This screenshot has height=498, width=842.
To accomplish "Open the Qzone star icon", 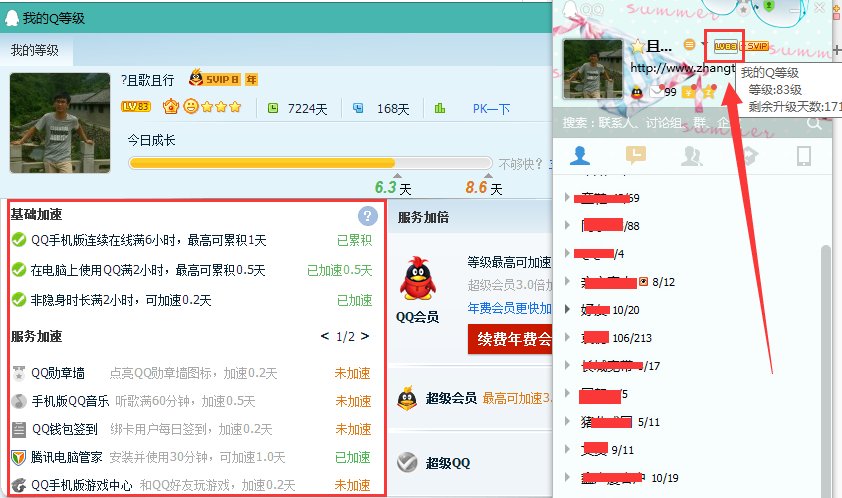I will [708, 92].
